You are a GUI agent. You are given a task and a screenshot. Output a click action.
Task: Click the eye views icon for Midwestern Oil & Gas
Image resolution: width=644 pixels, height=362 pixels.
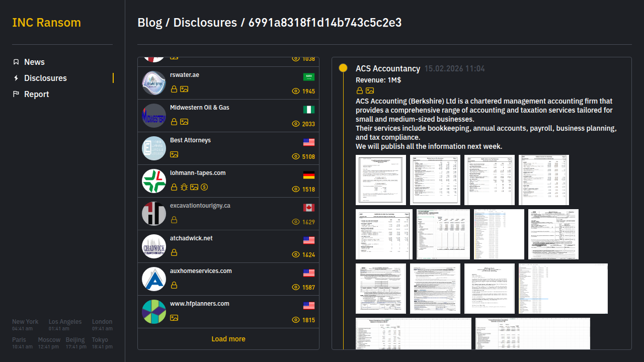click(296, 124)
